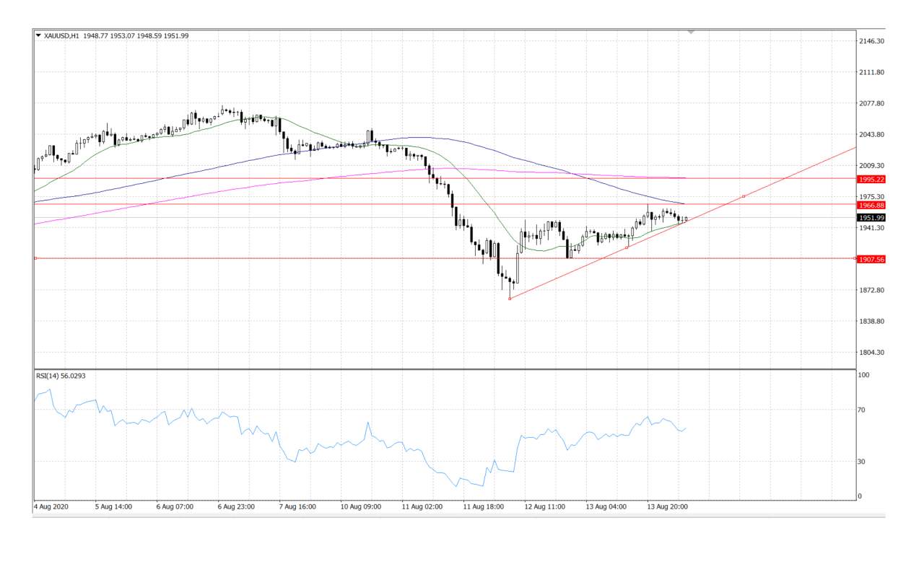924x572 pixels.
Task: Select the red 1907.56 price label
Action: click(871, 259)
